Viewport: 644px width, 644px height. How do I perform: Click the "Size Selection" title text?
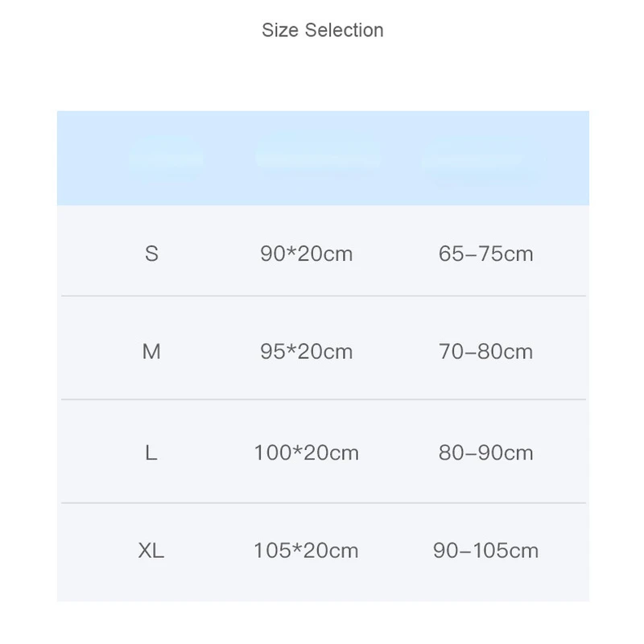pos(322,31)
